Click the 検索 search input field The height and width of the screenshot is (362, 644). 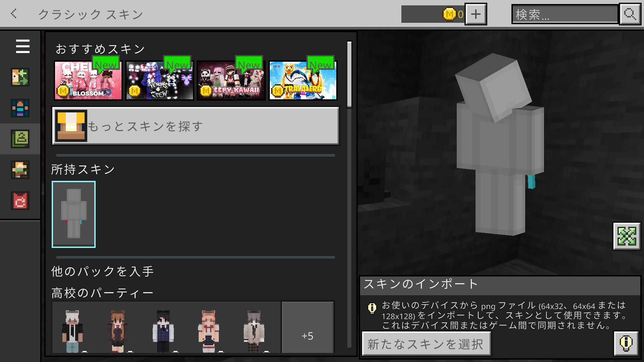564,14
